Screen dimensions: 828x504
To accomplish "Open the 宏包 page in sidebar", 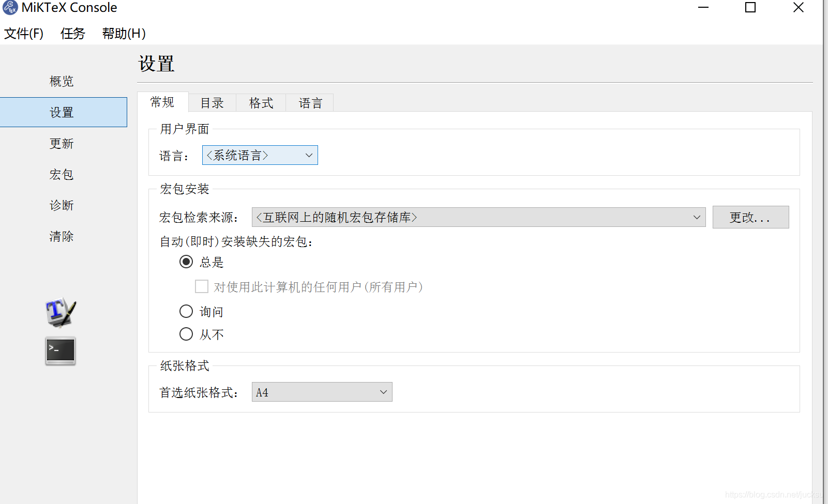I will [x=62, y=174].
